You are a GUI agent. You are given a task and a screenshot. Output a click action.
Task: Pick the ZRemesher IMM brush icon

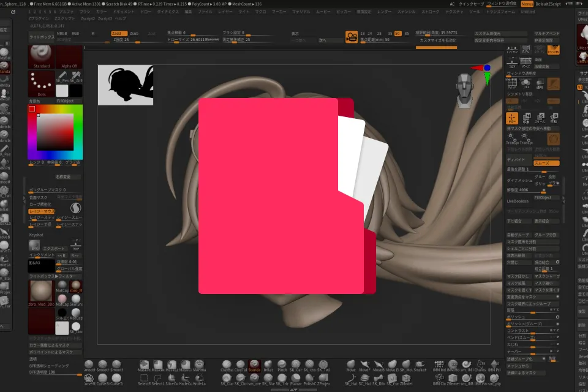tap(453, 380)
